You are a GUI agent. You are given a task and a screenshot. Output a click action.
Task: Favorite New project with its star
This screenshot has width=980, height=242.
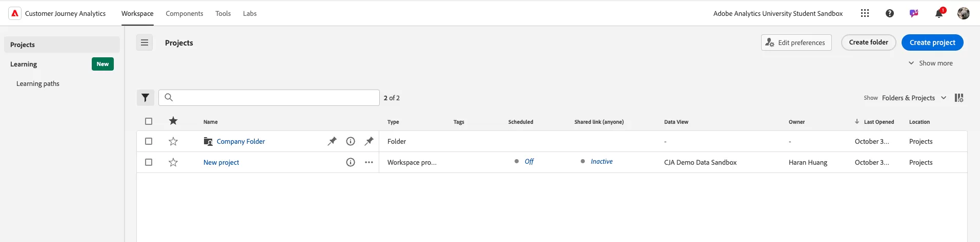(173, 162)
